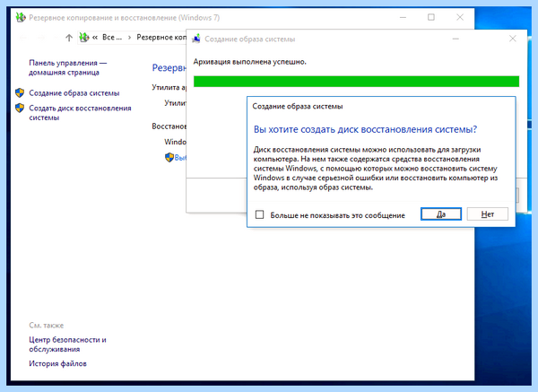This screenshot has height=392, width=538.
Task: Open 'Центр безопасности и обслуживания' link
Action: (67, 344)
